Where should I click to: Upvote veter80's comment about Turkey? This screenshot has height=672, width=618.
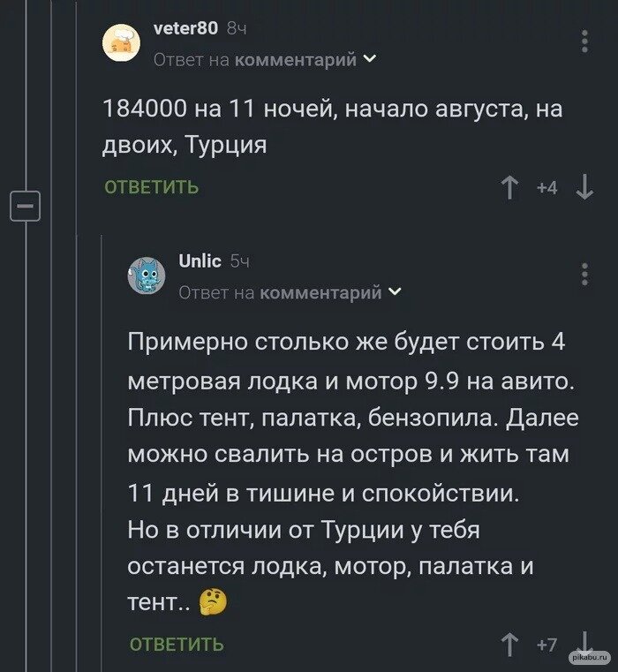(x=509, y=187)
